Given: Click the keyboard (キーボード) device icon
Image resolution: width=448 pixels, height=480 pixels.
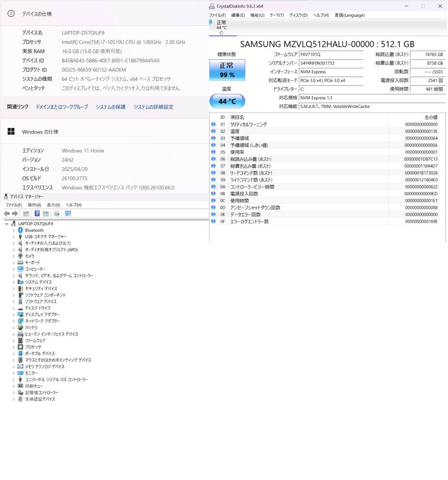Looking at the screenshot, I should point(20,262).
